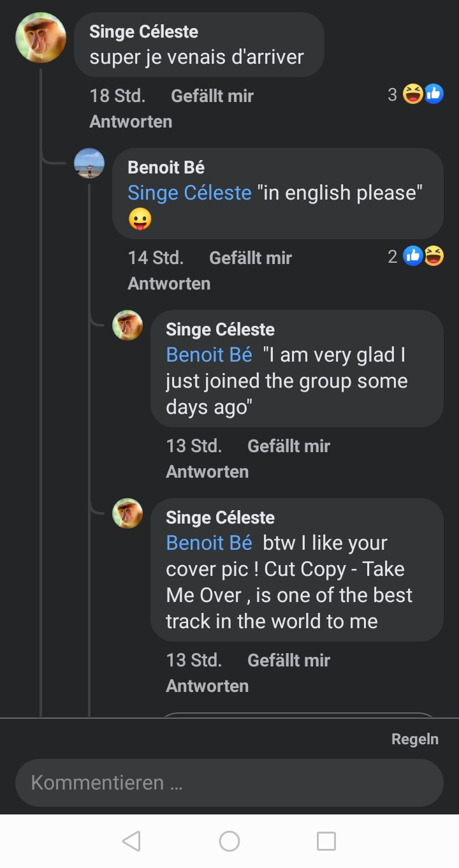This screenshot has height=868, width=459.
Task: Open recent apps with square icon
Action: (326, 841)
